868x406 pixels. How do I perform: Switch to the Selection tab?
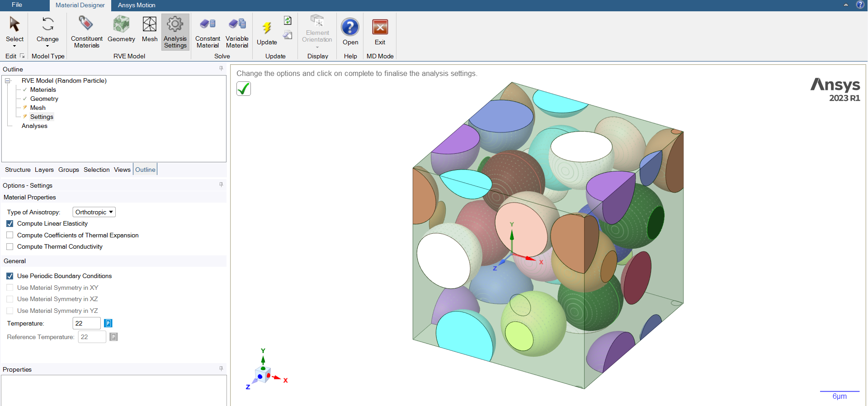coord(97,170)
